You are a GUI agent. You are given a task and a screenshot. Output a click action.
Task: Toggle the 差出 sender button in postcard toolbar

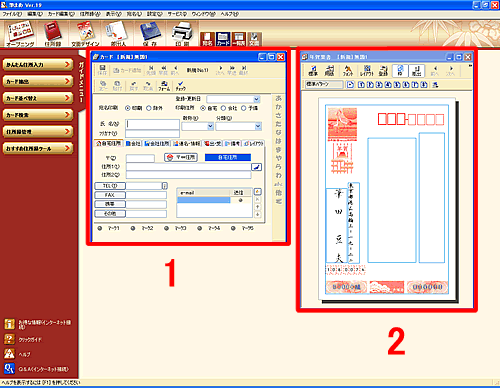(416, 70)
